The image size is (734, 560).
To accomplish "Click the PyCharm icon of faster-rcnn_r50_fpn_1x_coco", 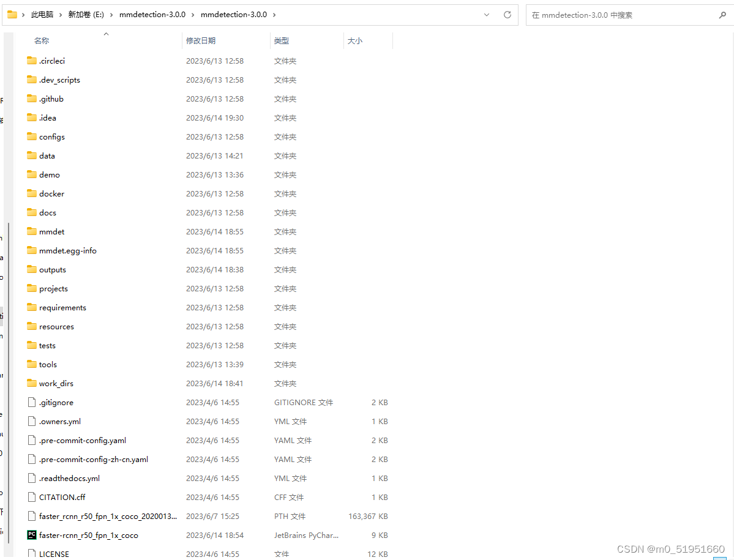I will point(32,535).
